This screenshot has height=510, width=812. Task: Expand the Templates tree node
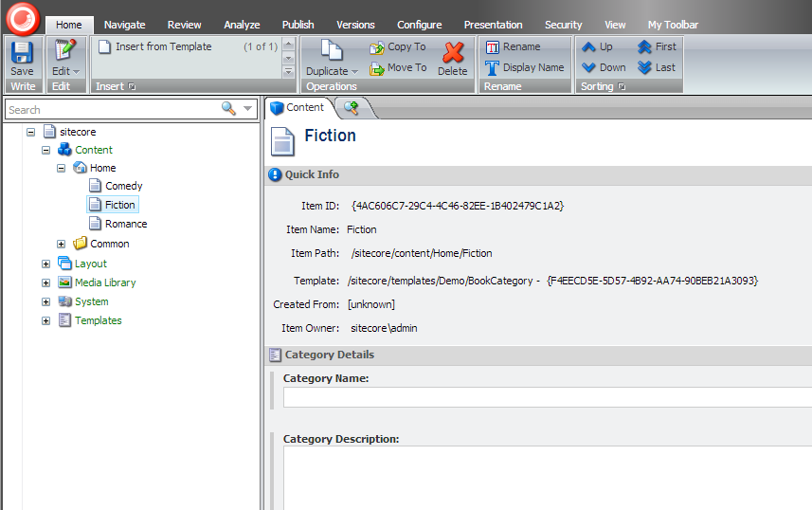click(46, 321)
